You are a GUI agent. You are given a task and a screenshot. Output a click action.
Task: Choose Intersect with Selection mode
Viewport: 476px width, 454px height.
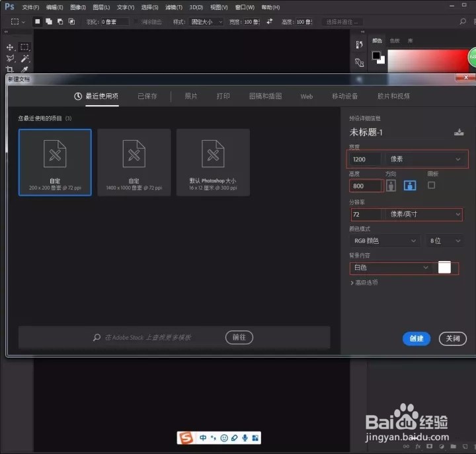(x=71, y=22)
